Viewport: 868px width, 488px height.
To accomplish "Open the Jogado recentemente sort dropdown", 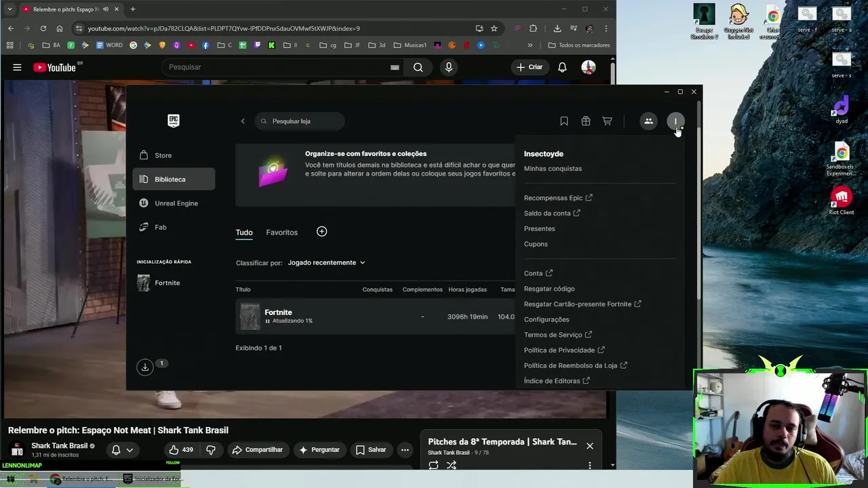I will click(326, 262).
